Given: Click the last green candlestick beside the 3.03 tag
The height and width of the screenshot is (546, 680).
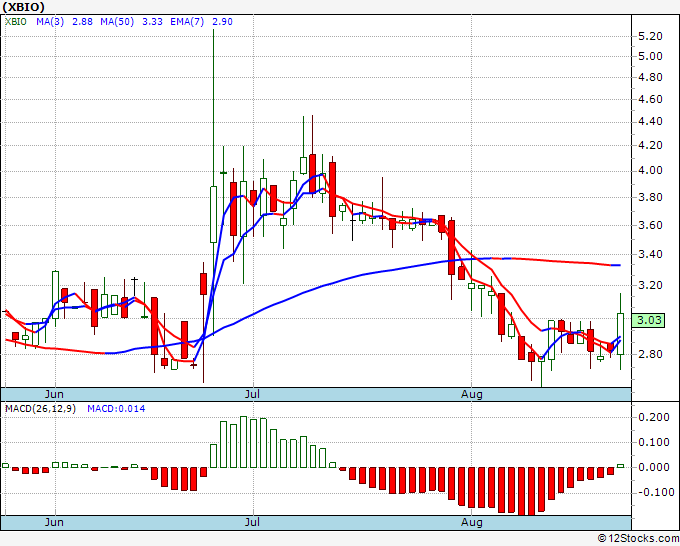Looking at the screenshot, I should point(621,333).
